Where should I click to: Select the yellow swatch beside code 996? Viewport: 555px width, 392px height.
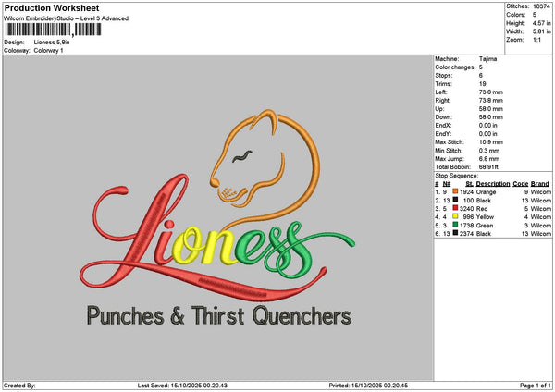pos(455,216)
